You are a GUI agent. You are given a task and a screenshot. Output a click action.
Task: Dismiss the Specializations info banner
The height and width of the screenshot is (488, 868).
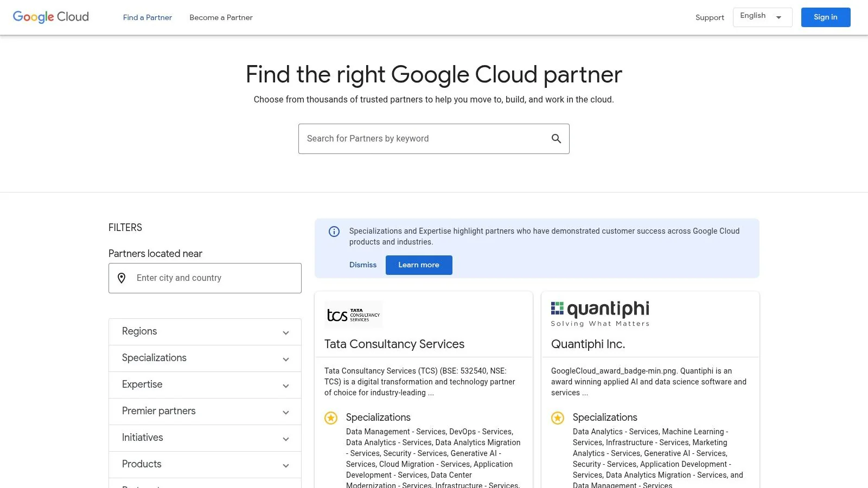coord(362,265)
